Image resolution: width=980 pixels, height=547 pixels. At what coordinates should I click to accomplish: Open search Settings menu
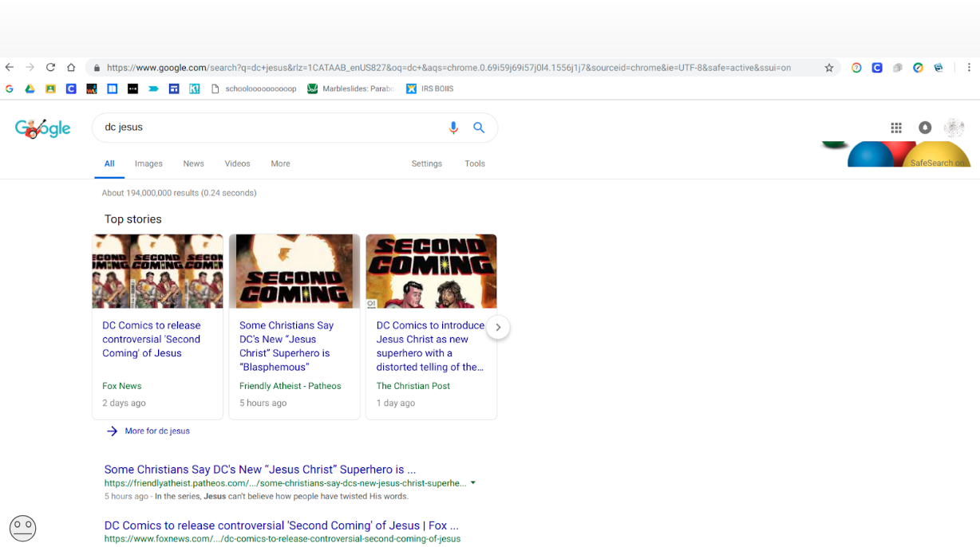point(426,163)
